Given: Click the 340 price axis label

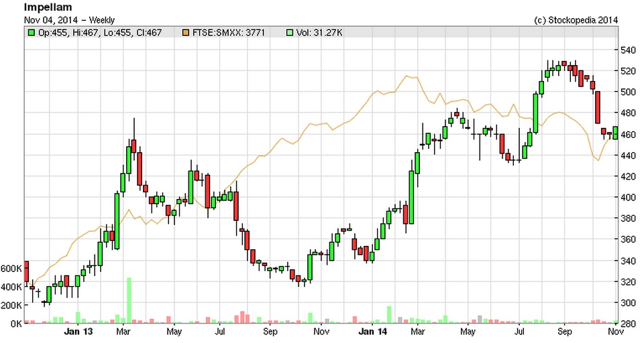Looking at the screenshot, I should [x=629, y=261].
